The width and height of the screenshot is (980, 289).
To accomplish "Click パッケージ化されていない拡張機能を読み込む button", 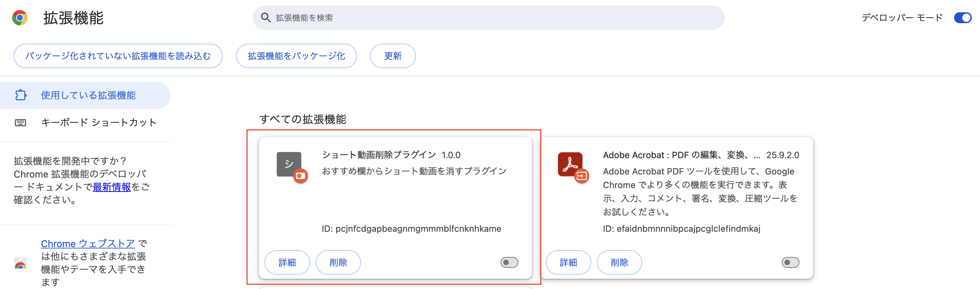I will tap(118, 56).
